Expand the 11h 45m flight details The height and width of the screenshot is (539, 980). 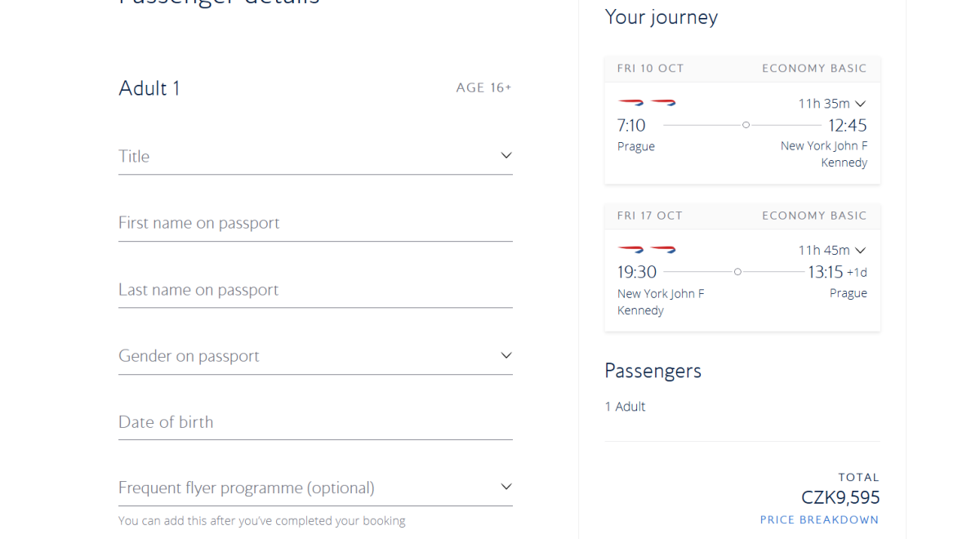point(832,250)
